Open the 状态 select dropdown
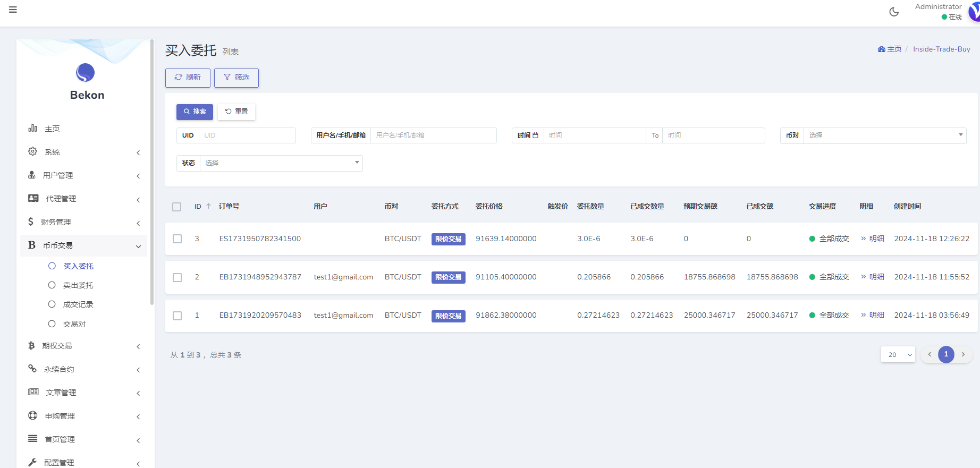980x468 pixels. pyautogui.click(x=281, y=163)
